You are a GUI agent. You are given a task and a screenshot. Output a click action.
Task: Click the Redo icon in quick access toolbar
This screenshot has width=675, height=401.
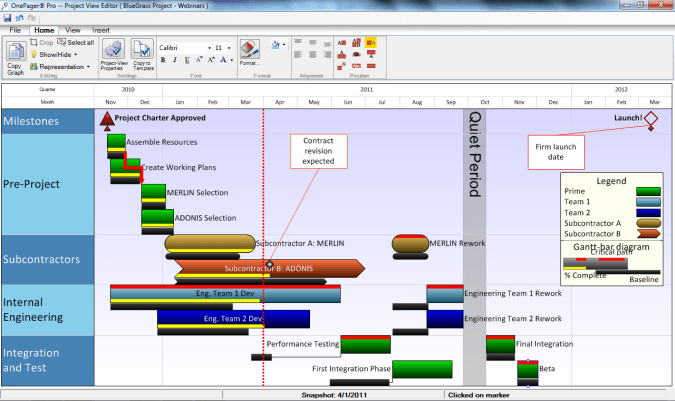click(31, 18)
